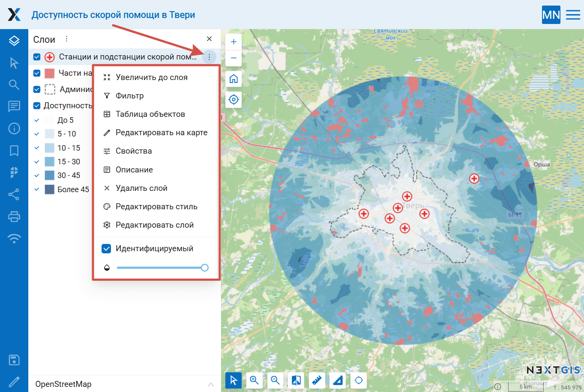Choose Редактировать слой menu item
This screenshot has width=584, height=392.
tap(156, 225)
